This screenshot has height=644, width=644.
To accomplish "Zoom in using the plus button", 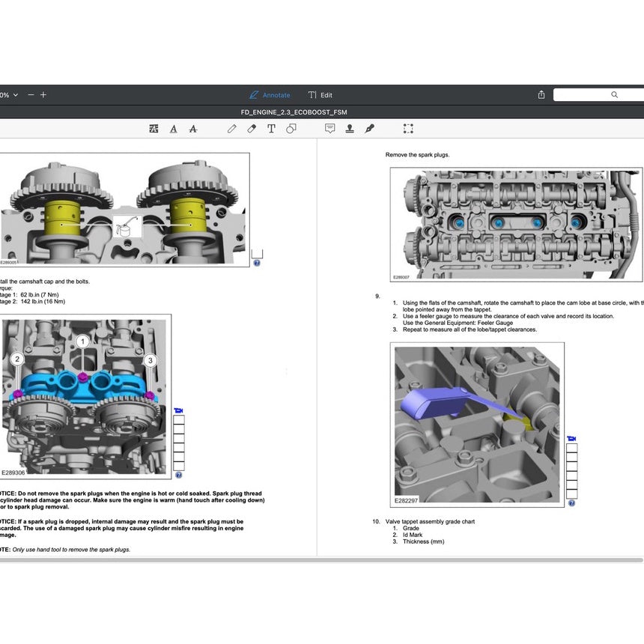I will coord(43,94).
